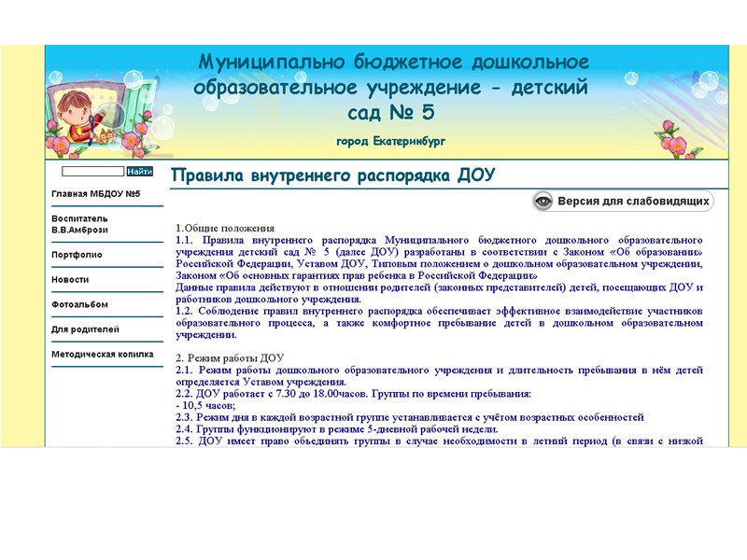Open the "Фотоальбом" section
747x560 pixels.
point(79,304)
